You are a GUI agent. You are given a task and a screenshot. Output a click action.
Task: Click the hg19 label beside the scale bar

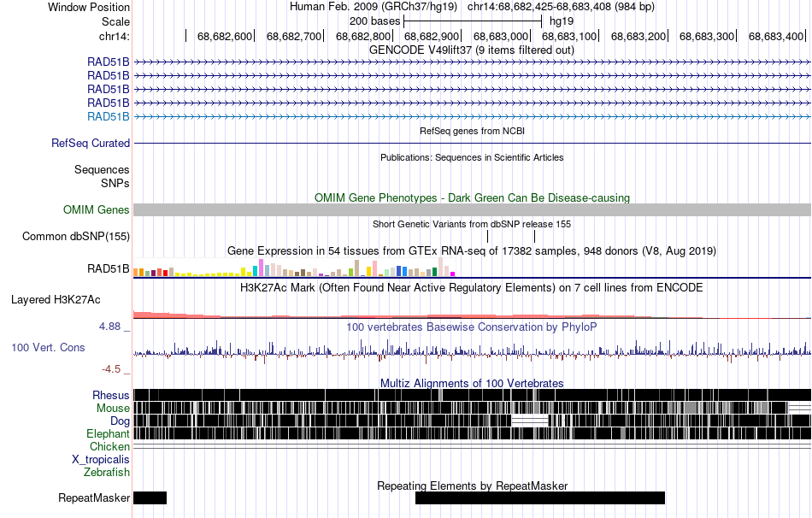[x=562, y=21]
